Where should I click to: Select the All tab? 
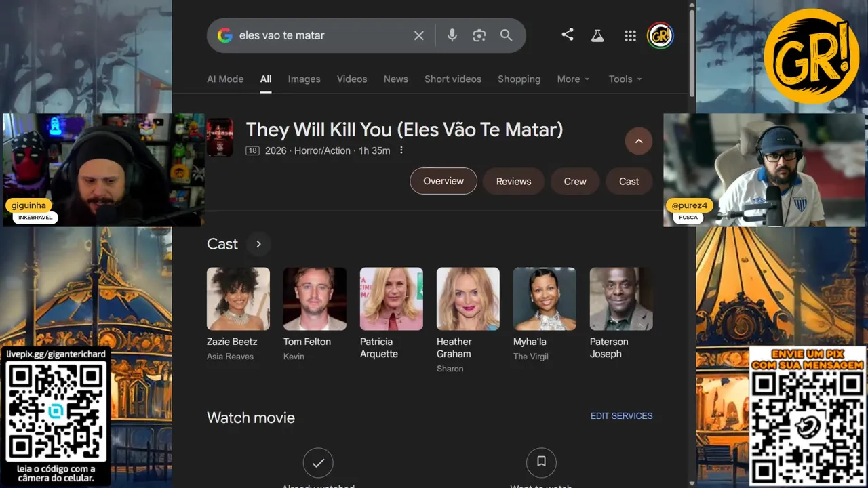click(266, 79)
